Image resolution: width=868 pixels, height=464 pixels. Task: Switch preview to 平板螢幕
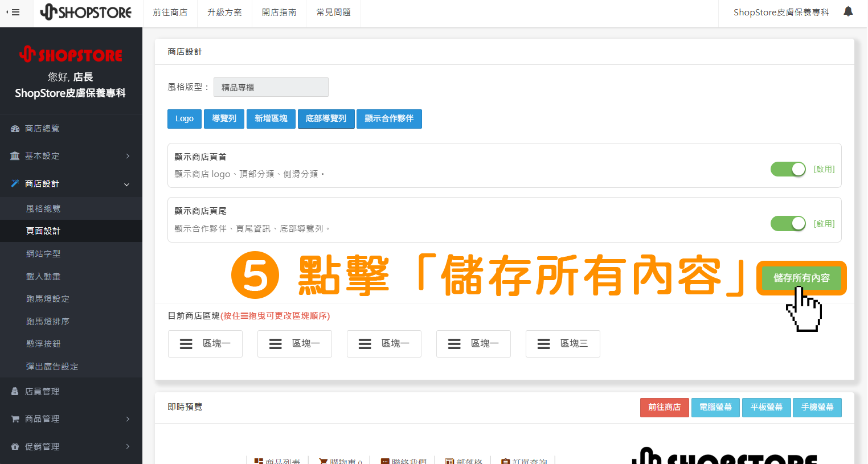(767, 408)
